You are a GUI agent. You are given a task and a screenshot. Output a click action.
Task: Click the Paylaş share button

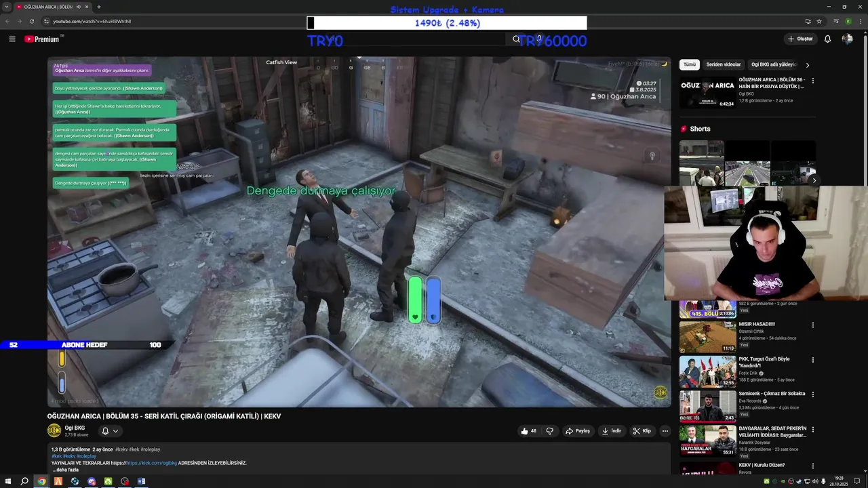tap(578, 431)
